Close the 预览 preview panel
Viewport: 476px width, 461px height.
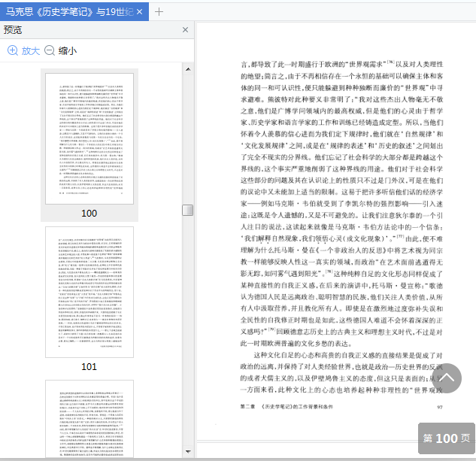coord(185,30)
